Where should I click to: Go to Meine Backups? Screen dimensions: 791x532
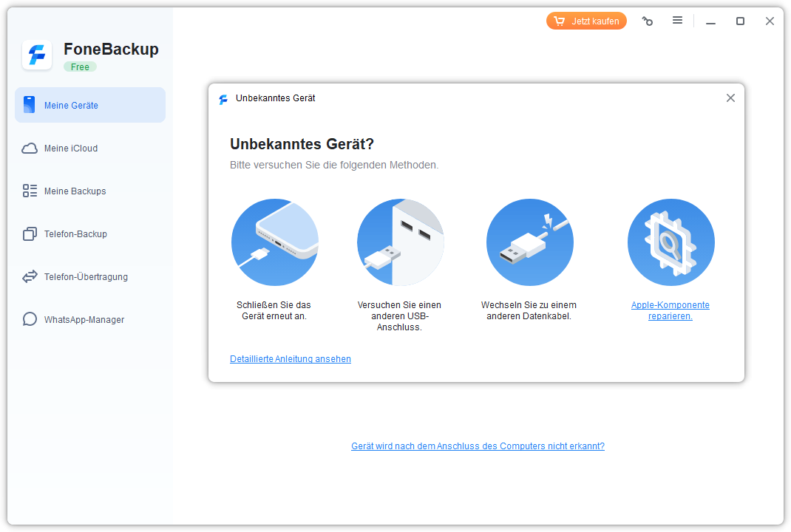click(89, 191)
